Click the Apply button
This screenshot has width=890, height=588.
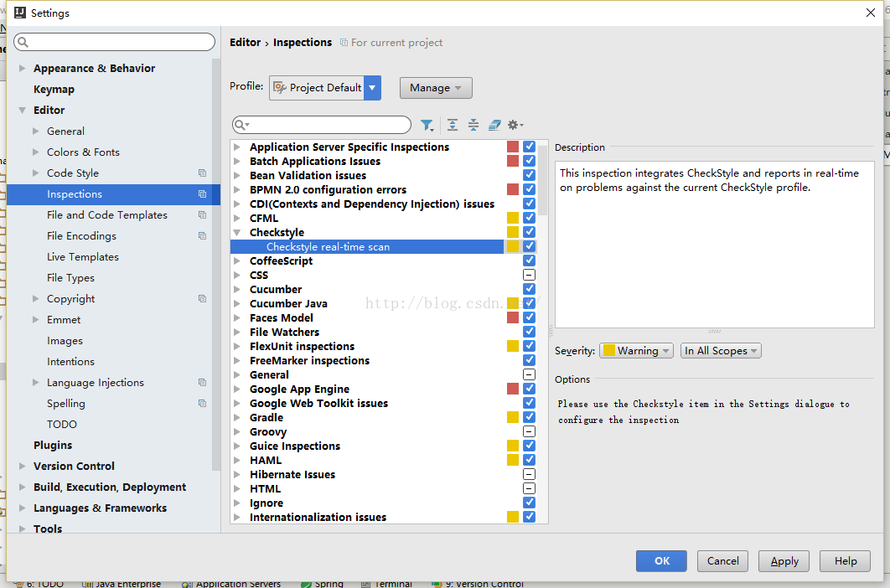784,560
